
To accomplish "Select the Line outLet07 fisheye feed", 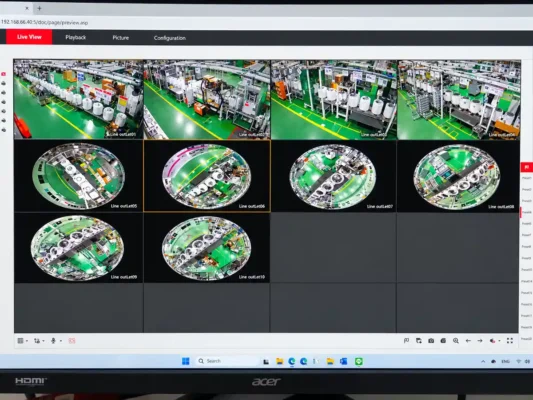I will click(333, 176).
